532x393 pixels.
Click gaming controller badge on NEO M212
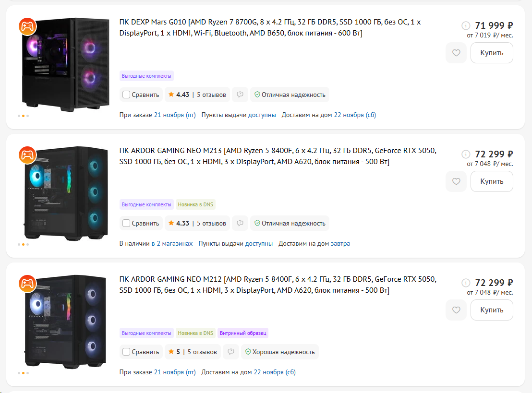(27, 283)
